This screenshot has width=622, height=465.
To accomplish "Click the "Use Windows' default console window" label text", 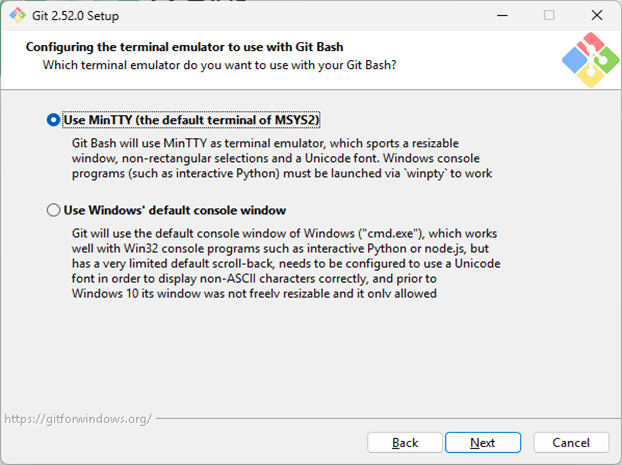I will [175, 211].
